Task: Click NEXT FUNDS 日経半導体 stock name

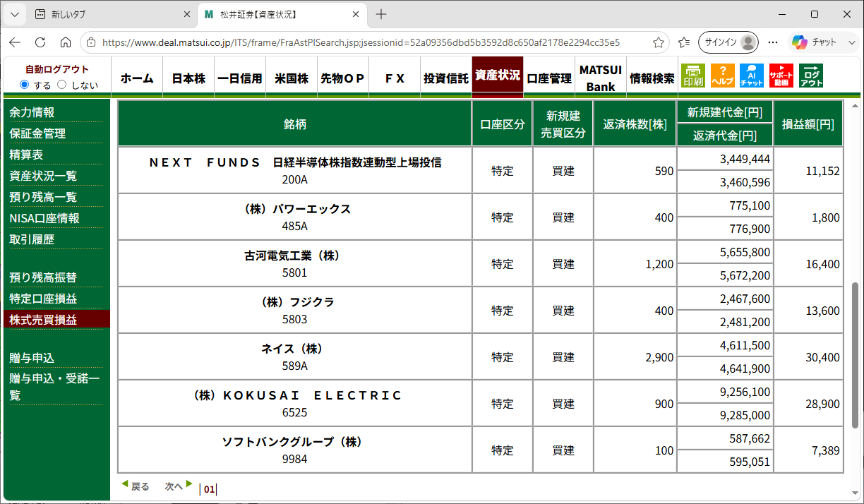Action: coord(294,162)
